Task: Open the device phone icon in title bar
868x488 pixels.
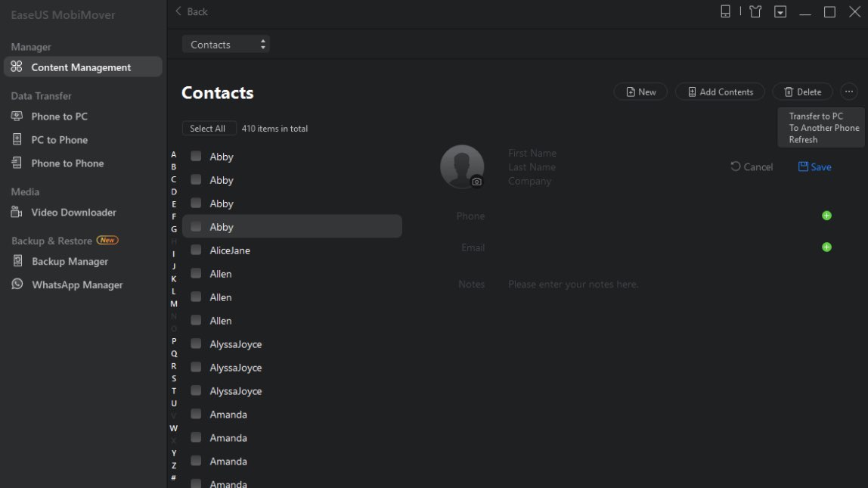Action: click(725, 11)
